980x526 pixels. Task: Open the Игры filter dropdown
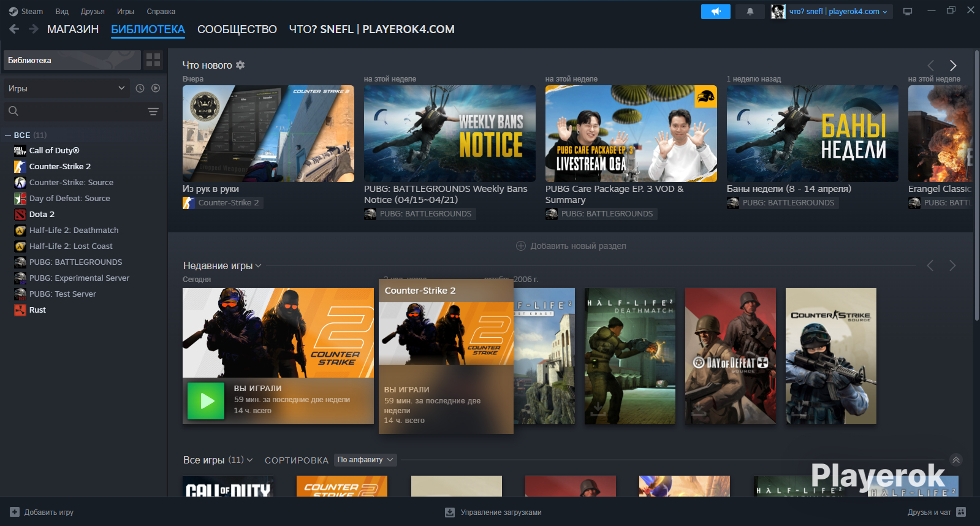tap(67, 88)
